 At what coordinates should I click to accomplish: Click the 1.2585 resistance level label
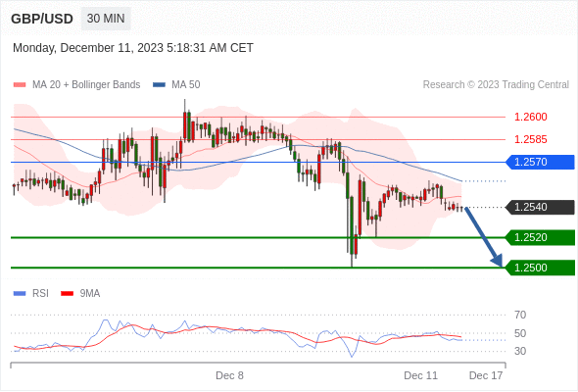coord(530,140)
